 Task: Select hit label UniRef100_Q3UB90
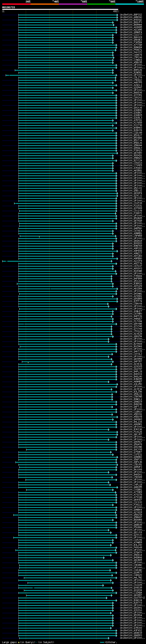tap(131, 110)
